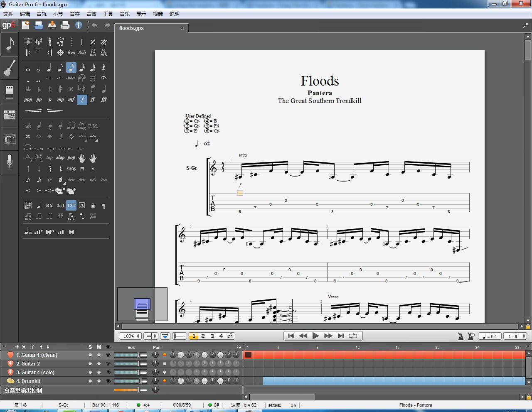Mute the Drumkit track
The width and height of the screenshot is (532, 412).
tap(99, 381)
